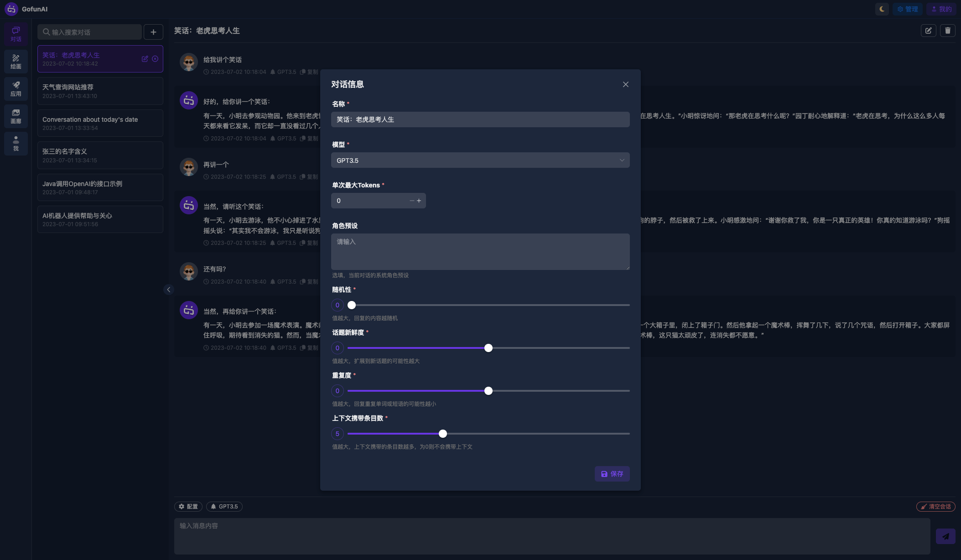
Task: Open the 模型 GPT3.5 dropdown
Action: coord(480,160)
